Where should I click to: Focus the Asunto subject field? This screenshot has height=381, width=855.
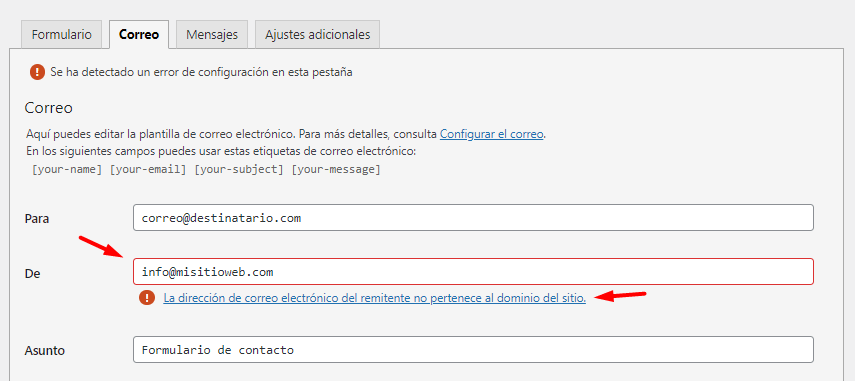click(x=473, y=349)
